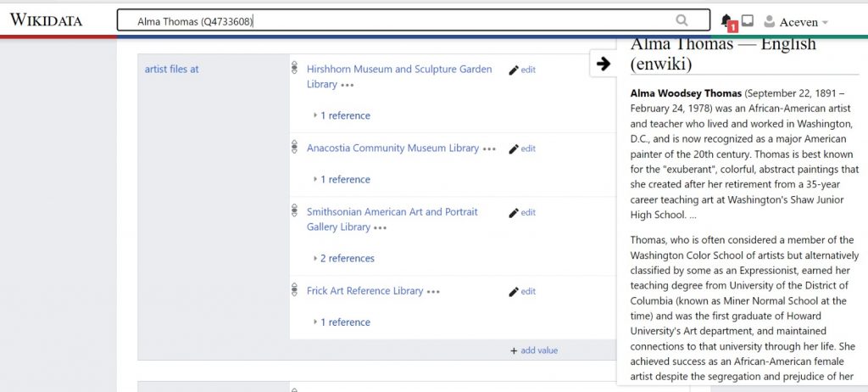The height and width of the screenshot is (392, 868).
Task: Click the rank selector icon for Smithsonian Library
Action: pos(294,210)
